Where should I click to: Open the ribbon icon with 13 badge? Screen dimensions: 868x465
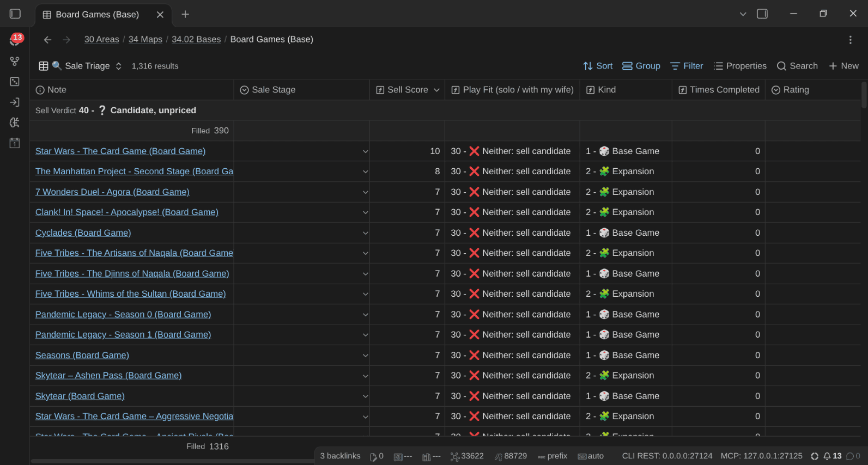15,40
